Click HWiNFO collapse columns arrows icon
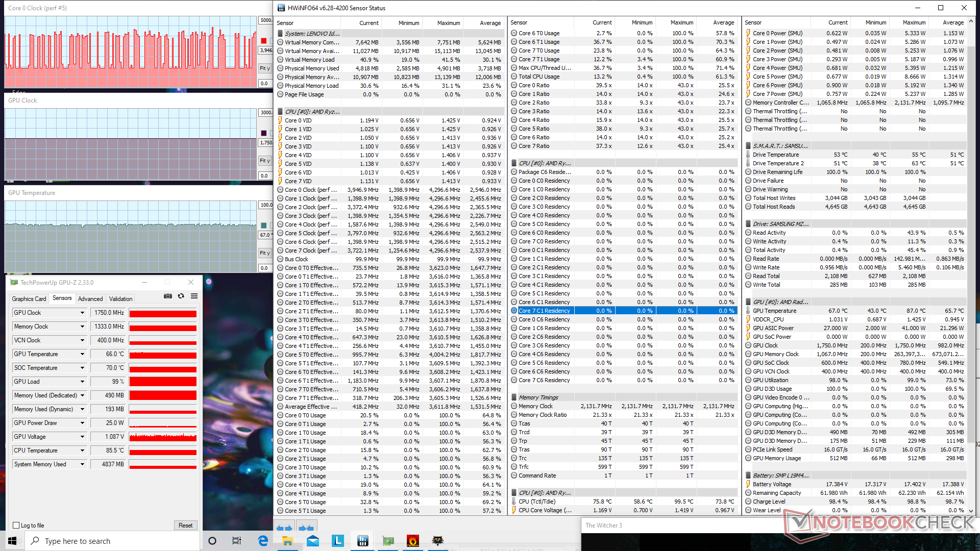This screenshot has width=980, height=551. point(306,528)
